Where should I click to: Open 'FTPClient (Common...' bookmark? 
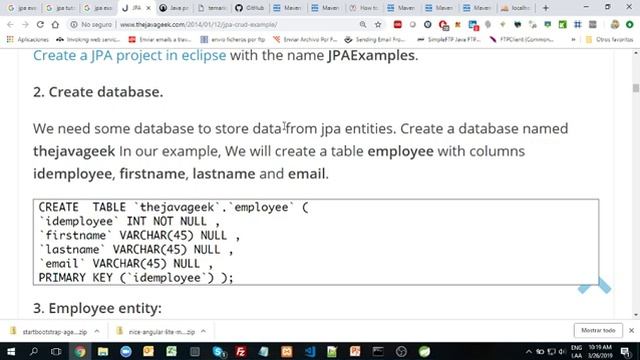522,40
